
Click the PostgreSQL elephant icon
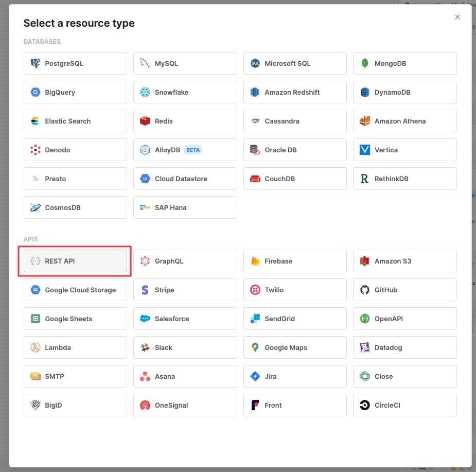(36, 63)
